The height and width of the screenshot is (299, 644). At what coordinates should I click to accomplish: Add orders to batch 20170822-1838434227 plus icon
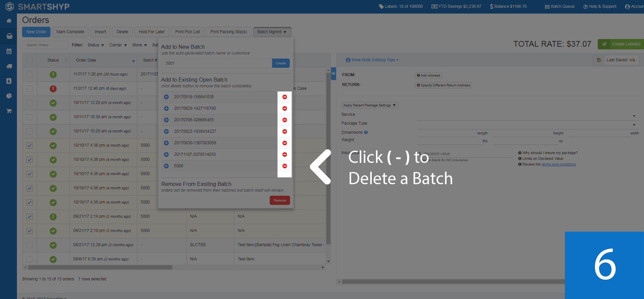click(x=166, y=131)
